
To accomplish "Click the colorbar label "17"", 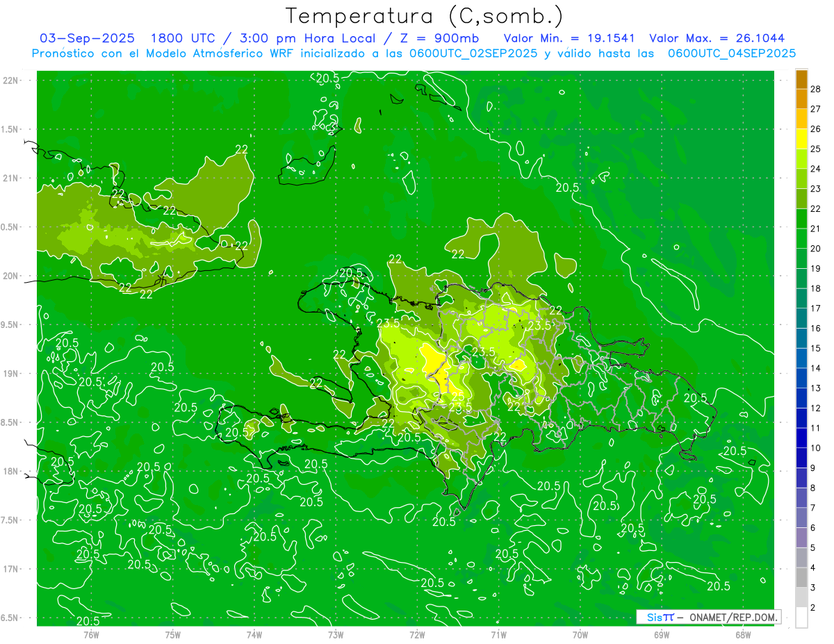I will click(816, 309).
